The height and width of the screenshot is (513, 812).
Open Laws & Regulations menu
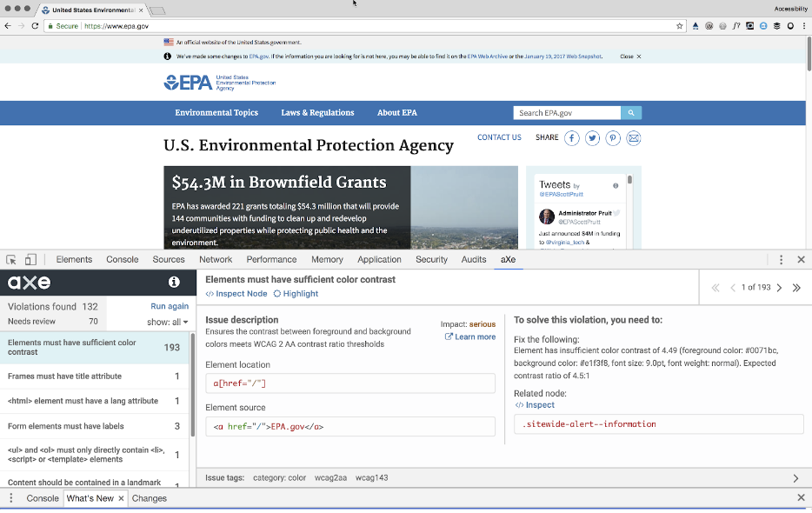(x=317, y=112)
